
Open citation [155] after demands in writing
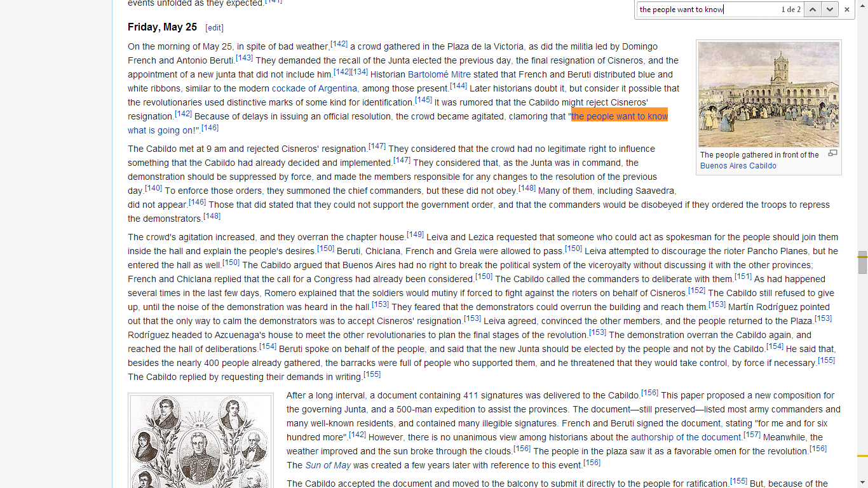(372, 374)
